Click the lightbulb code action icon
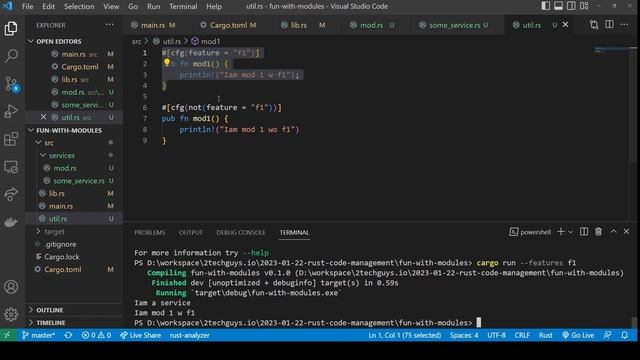640x360 pixels. [x=167, y=62]
